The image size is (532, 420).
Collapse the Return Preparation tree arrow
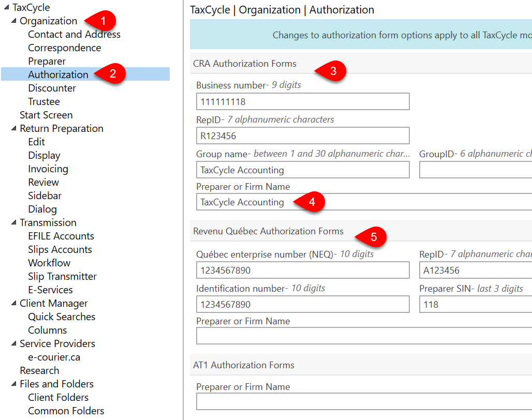(x=13, y=128)
